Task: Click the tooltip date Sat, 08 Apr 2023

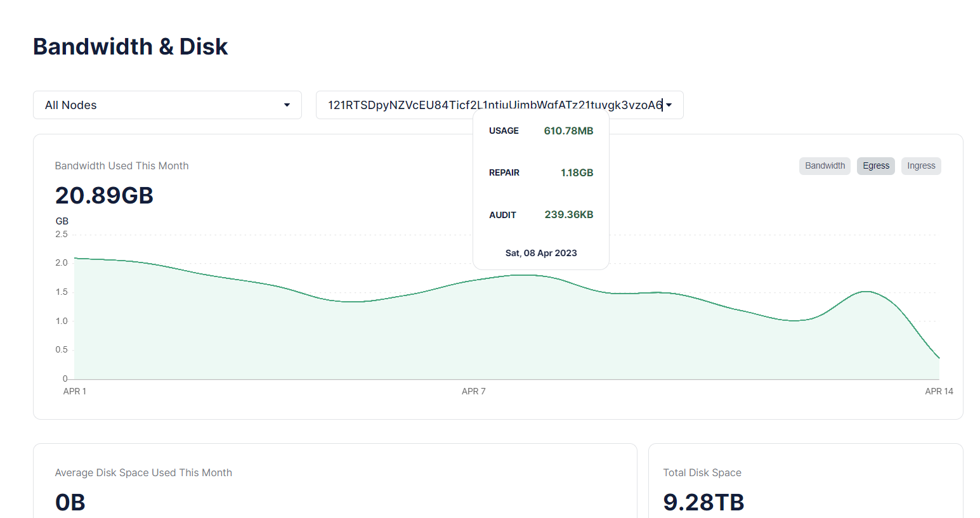Action: point(541,253)
